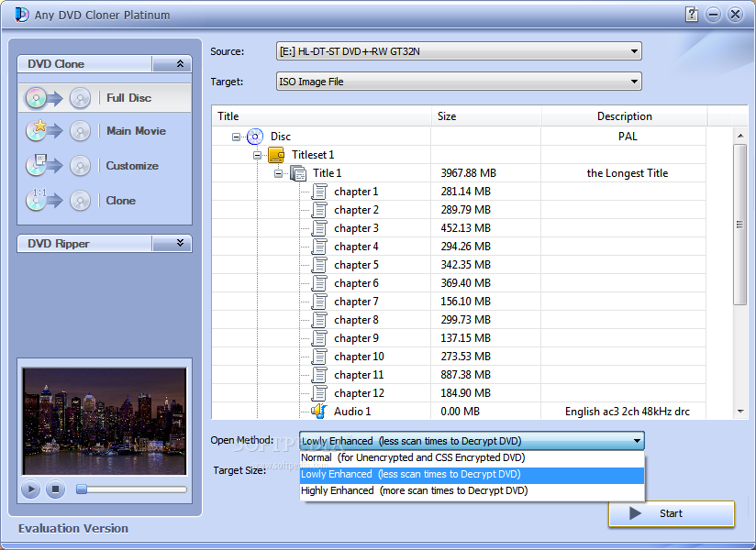Choose Lowly Enhanced option in list
756x550 pixels.
(x=472, y=475)
